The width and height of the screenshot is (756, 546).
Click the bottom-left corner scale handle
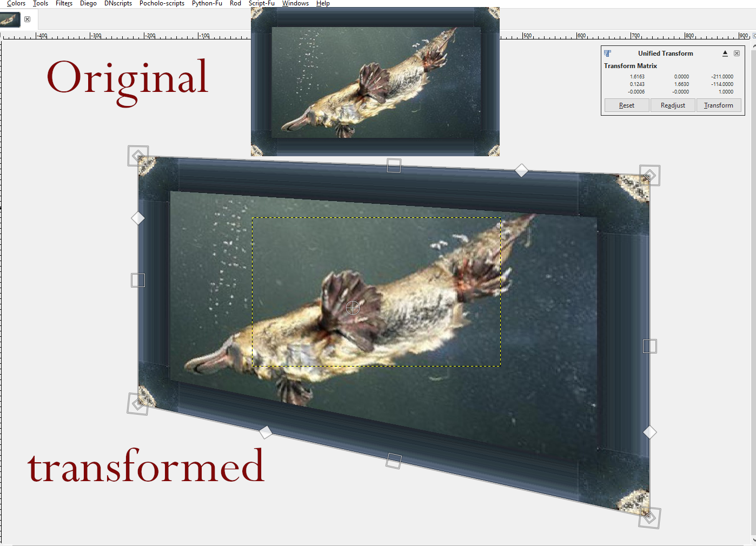click(x=138, y=404)
